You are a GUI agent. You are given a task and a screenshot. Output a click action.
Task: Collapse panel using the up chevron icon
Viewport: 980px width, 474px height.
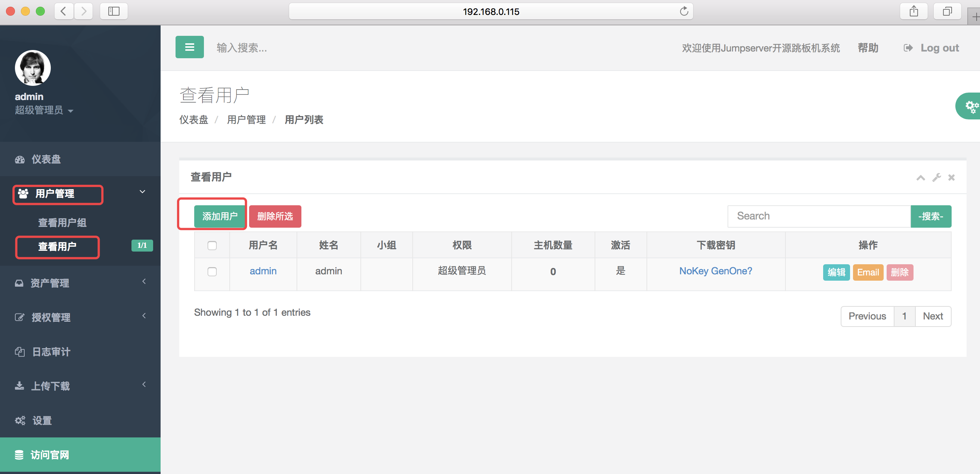pos(920,178)
